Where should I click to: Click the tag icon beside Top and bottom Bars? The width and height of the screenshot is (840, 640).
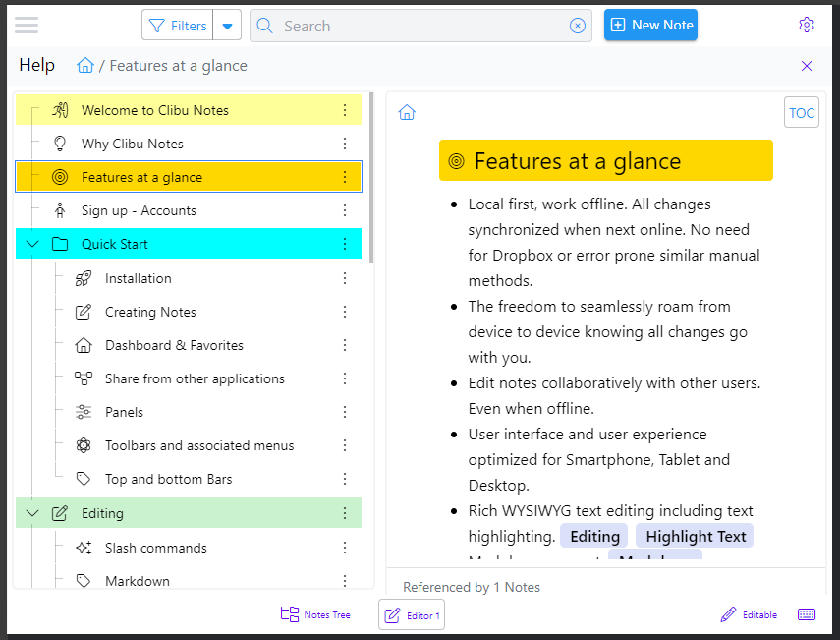click(x=84, y=479)
